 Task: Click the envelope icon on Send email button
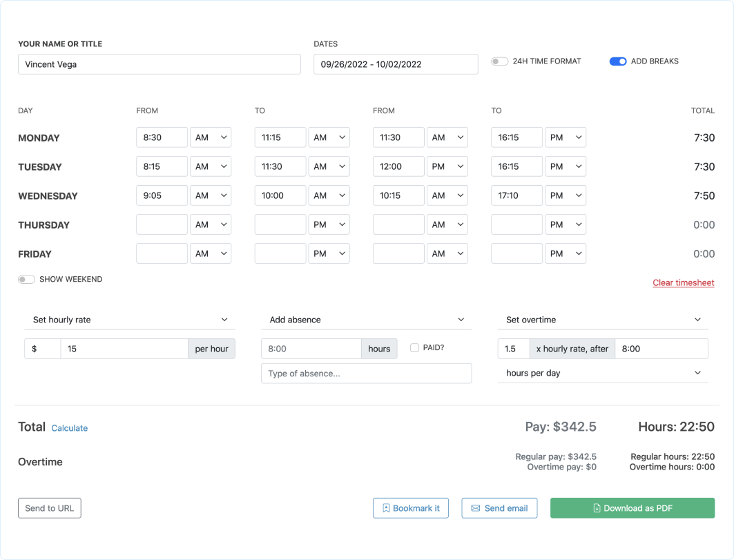click(474, 508)
